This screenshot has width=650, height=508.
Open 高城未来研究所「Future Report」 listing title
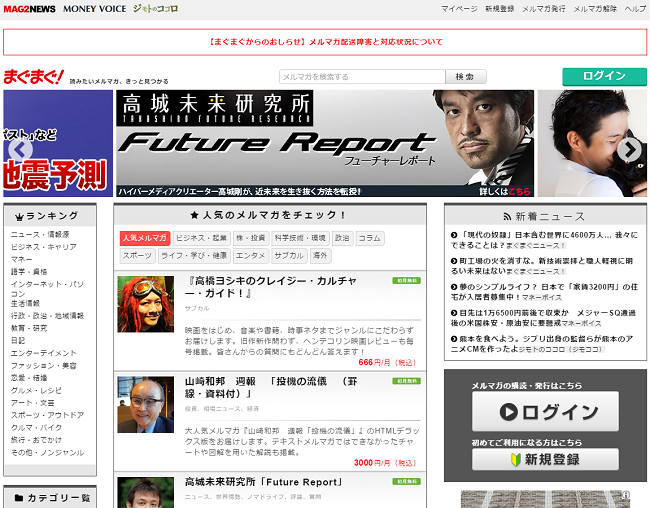pyautogui.click(x=264, y=482)
